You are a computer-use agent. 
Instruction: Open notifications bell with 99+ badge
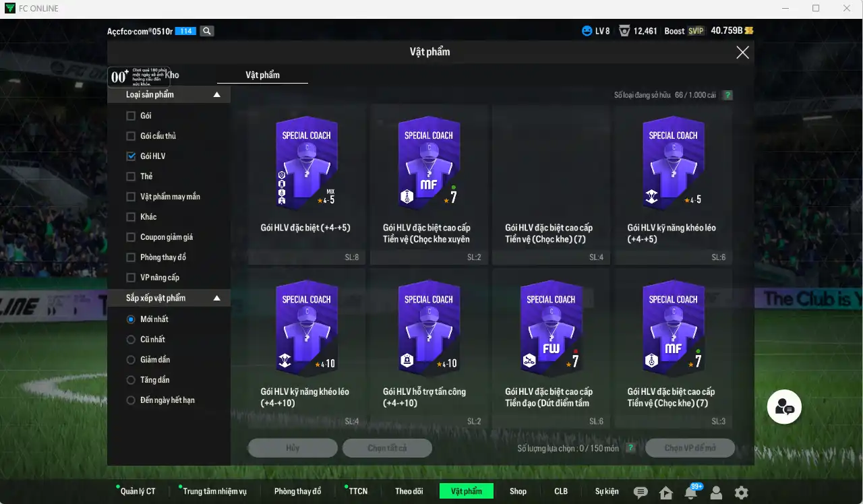tap(691, 493)
